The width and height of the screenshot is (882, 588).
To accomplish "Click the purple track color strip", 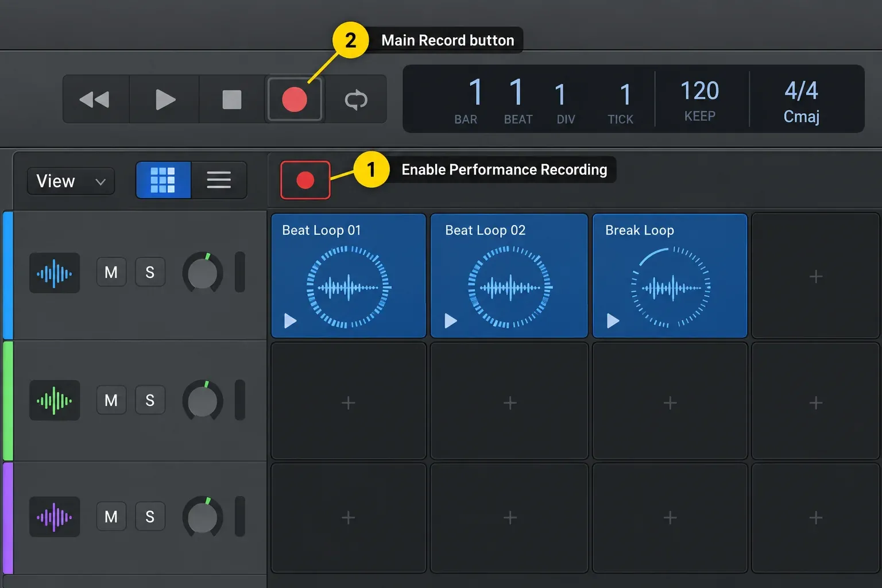I will point(8,518).
